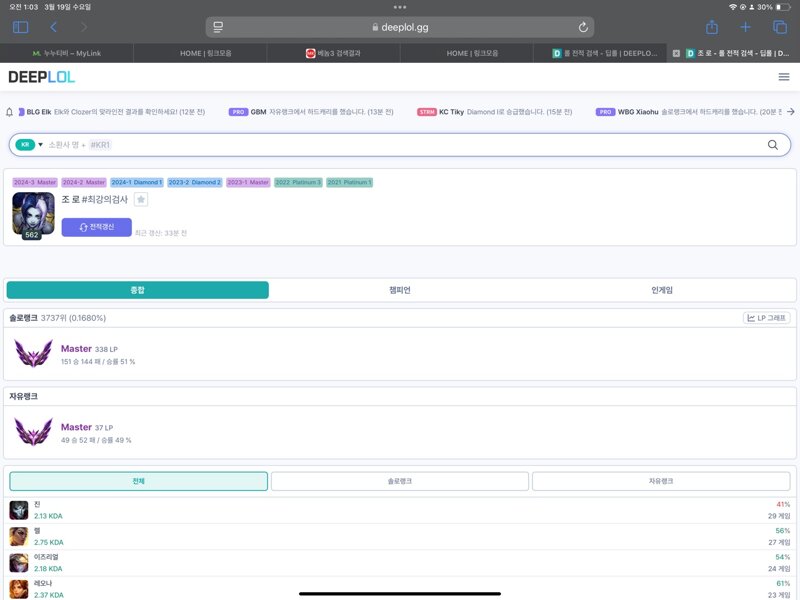This screenshot has height=600, width=800.
Task: Open the LP 그래프 button
Action: coord(766,318)
